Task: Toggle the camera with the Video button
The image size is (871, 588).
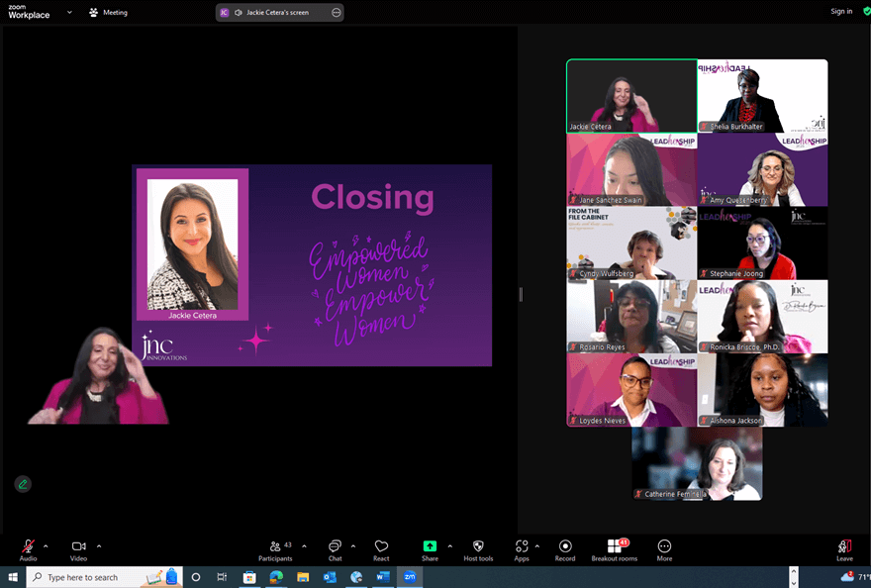Action: click(78, 546)
